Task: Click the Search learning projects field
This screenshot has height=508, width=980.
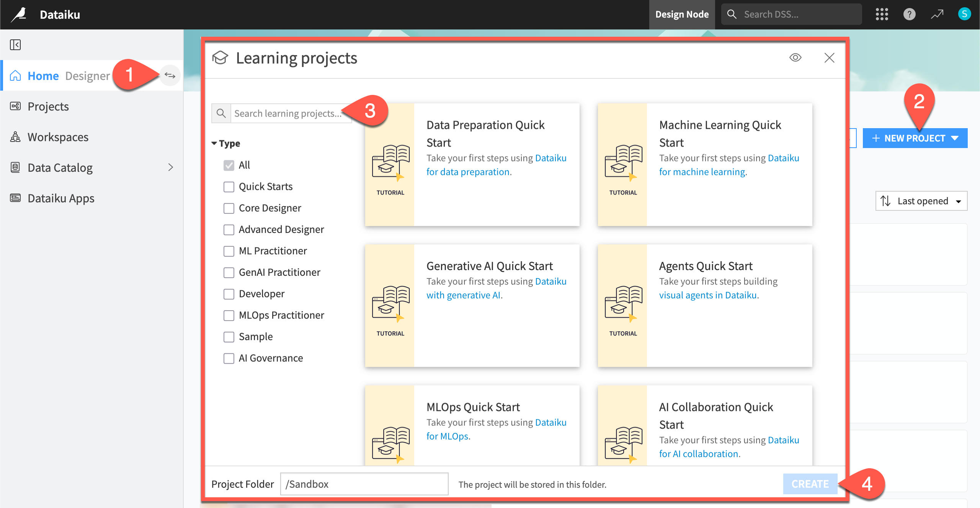Action: click(x=291, y=113)
